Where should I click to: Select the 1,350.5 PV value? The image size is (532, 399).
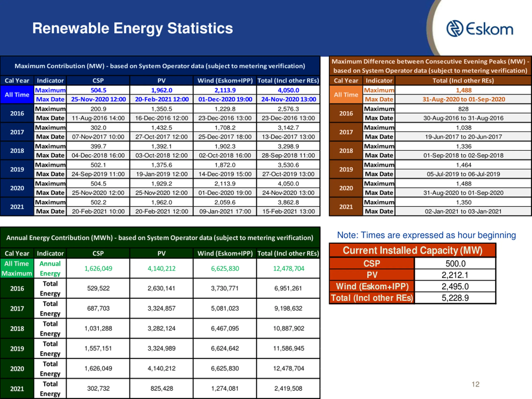pos(162,109)
